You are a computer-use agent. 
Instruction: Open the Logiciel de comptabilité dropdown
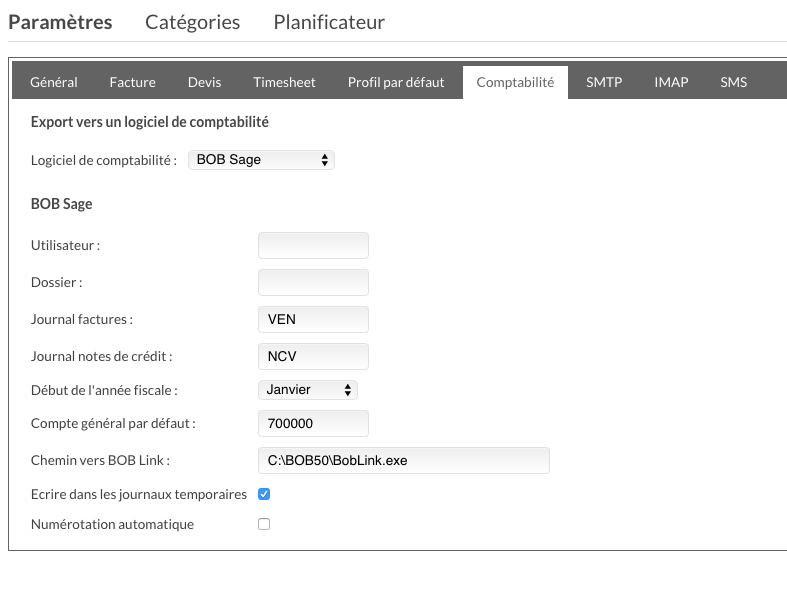(x=261, y=160)
